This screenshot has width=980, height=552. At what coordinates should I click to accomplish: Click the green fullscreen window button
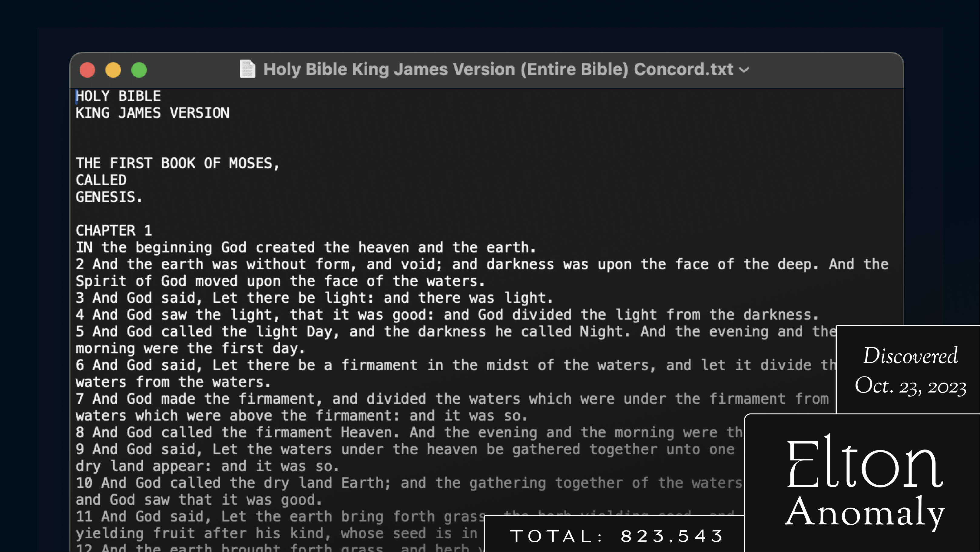[x=139, y=70]
